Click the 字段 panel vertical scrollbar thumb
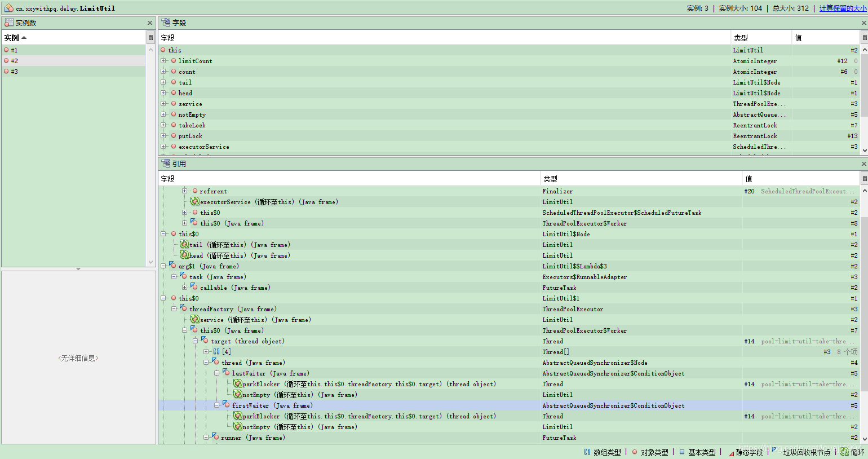 coord(864,85)
